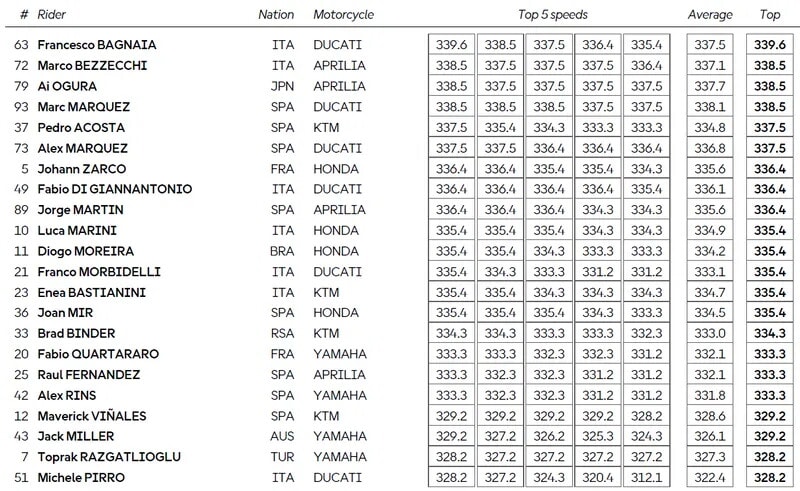Click the Nation column header
The width and height of the screenshot is (800, 491).
pyautogui.click(x=276, y=15)
